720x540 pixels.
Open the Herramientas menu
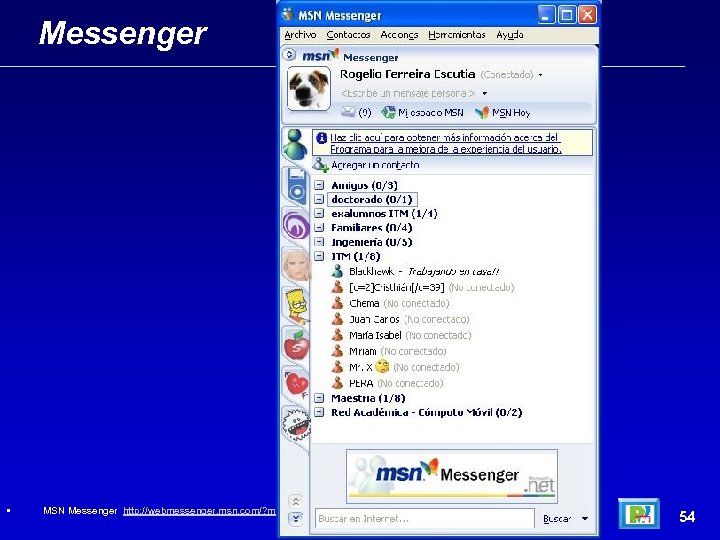456,35
